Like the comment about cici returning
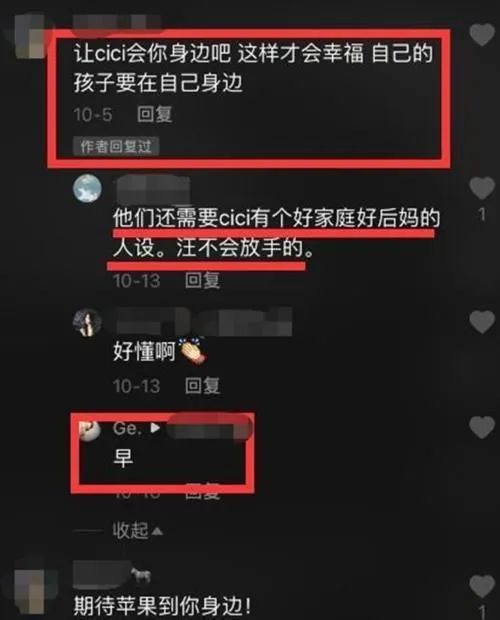The height and width of the screenshot is (620, 500). 482,34
